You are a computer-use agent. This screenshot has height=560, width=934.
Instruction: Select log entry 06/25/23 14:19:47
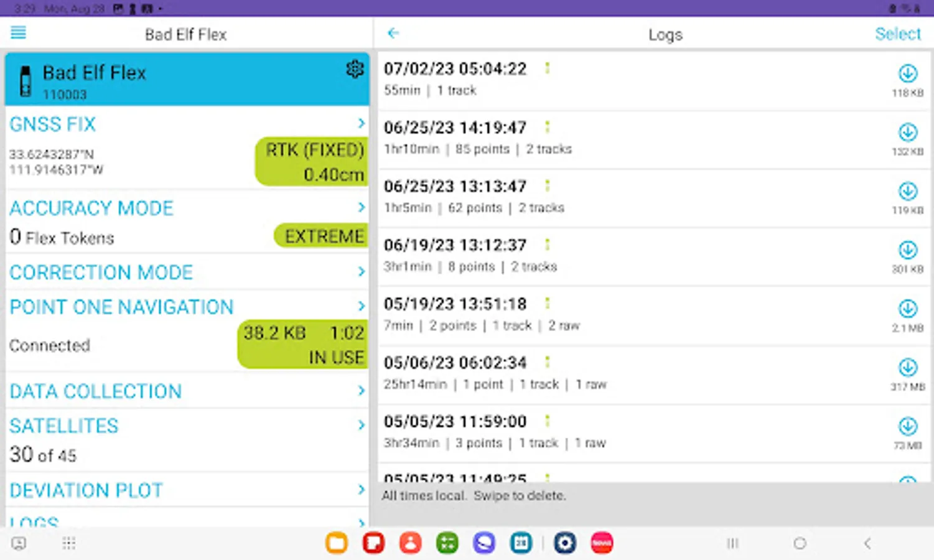tap(654, 140)
